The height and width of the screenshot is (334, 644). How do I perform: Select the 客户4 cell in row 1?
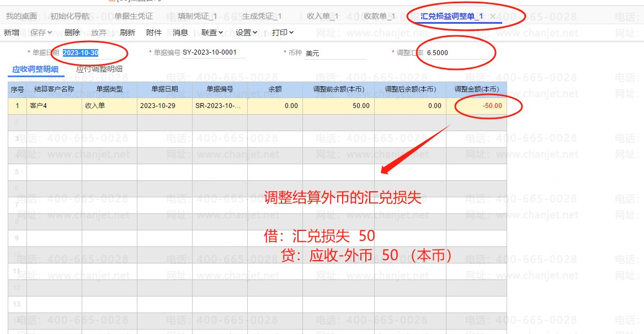54,105
